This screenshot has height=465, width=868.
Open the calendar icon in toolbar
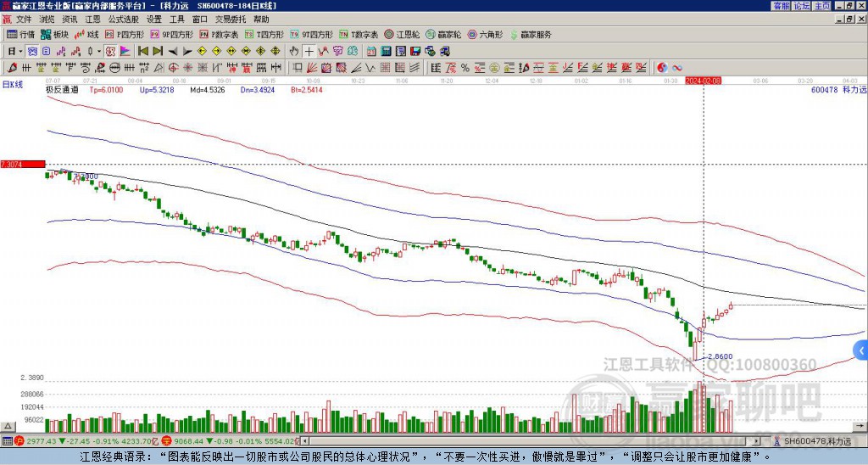371,52
